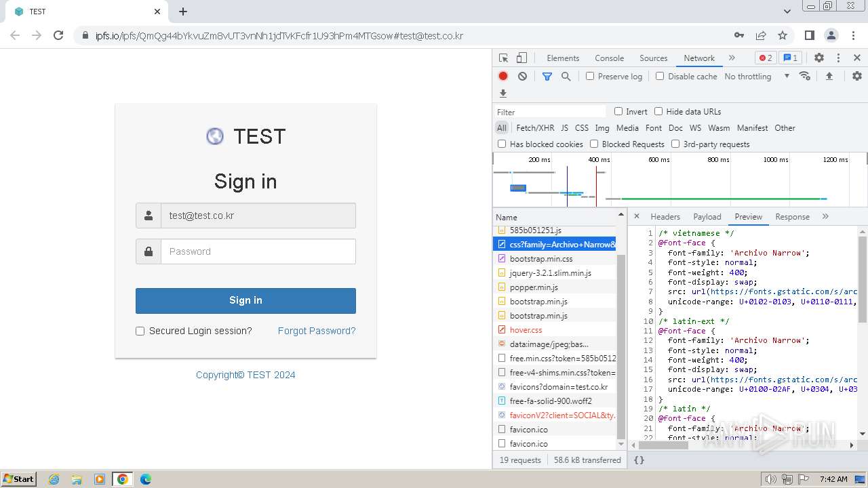Switch to the Sources panel
Screen dimensions: 868x488
coord(654,58)
